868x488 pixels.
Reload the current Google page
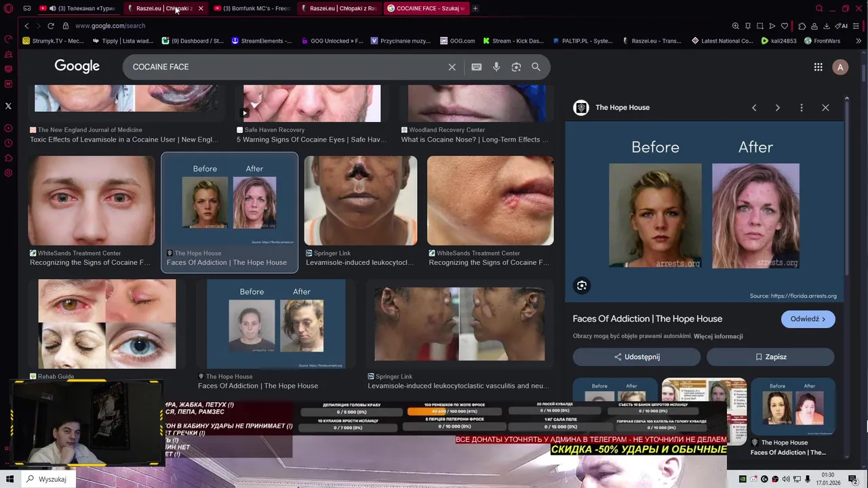tap(50, 26)
